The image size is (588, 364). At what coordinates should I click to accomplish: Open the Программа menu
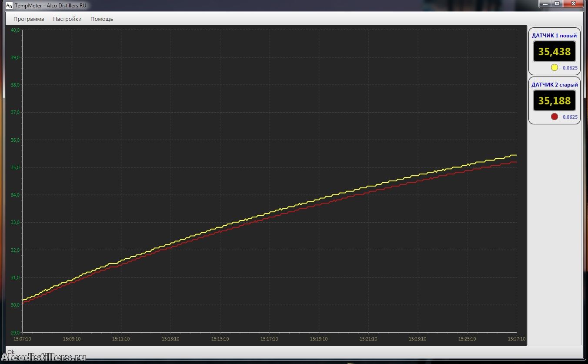pyautogui.click(x=29, y=19)
